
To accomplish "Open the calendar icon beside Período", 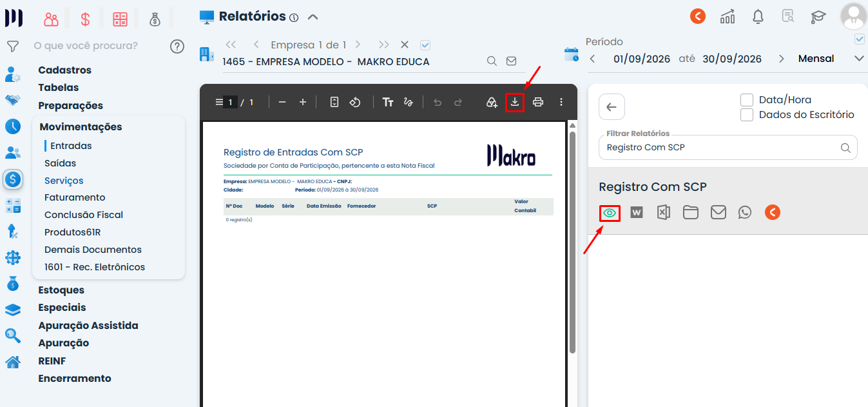I will (x=571, y=54).
